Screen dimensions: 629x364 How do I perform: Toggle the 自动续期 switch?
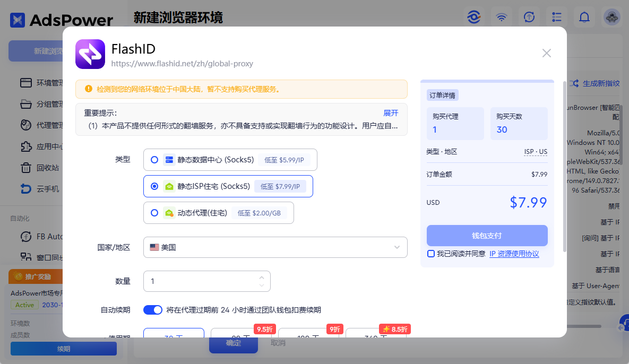153,310
